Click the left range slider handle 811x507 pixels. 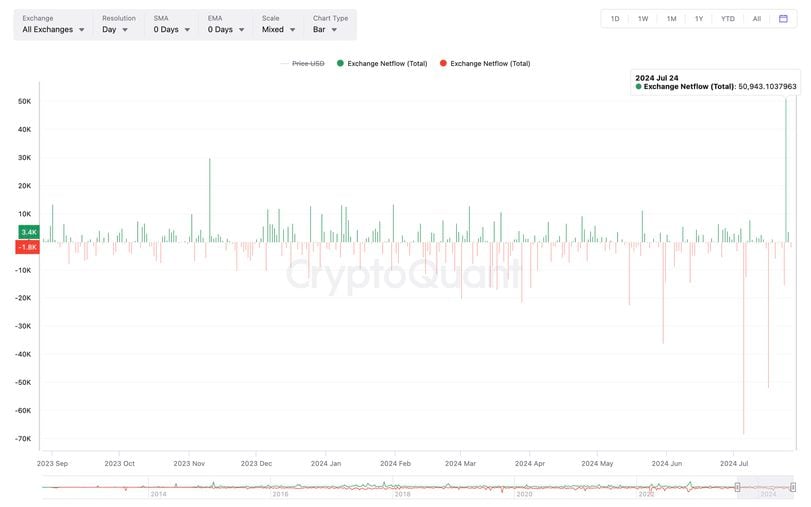pyautogui.click(x=737, y=487)
